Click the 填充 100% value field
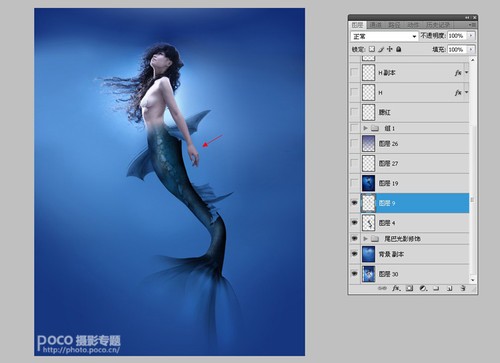The width and height of the screenshot is (500, 363). point(457,49)
